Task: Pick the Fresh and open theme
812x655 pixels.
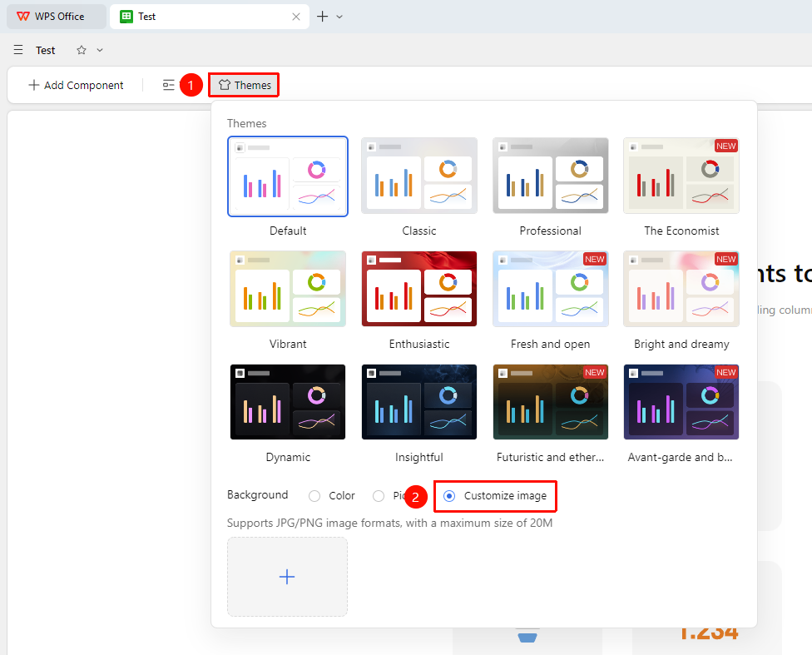Action: click(551, 289)
